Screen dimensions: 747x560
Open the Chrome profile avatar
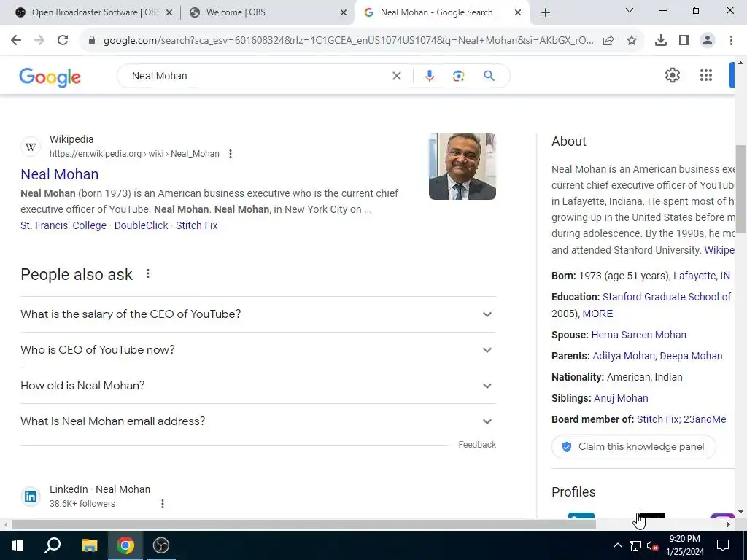pyautogui.click(x=708, y=41)
